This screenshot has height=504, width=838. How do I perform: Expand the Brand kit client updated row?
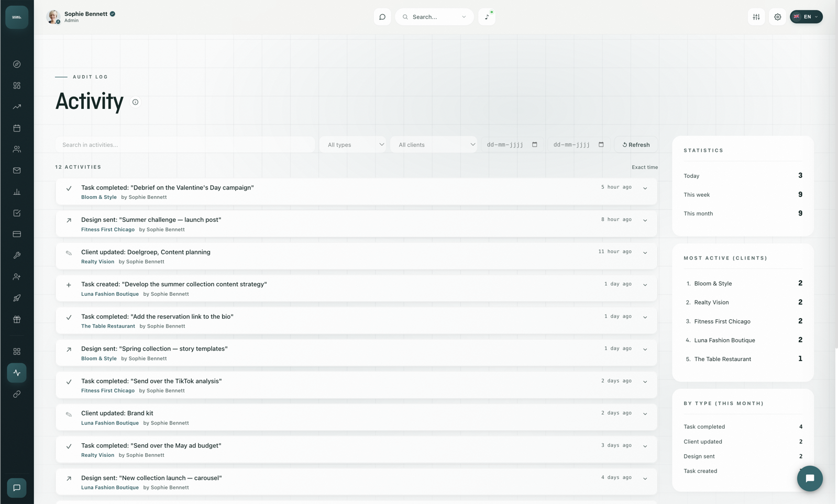(x=645, y=414)
